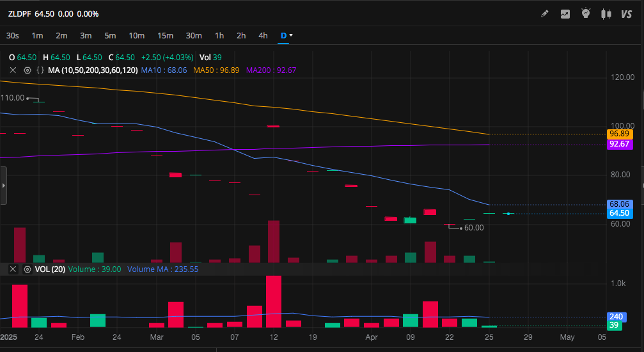644x352 pixels.
Task: Remove the MA indicator overlay
Action: click(x=13, y=70)
